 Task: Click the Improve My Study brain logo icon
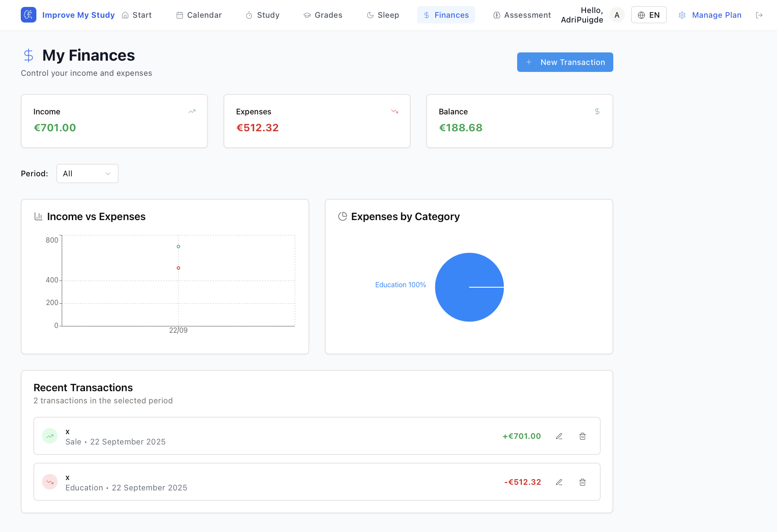[x=29, y=15]
